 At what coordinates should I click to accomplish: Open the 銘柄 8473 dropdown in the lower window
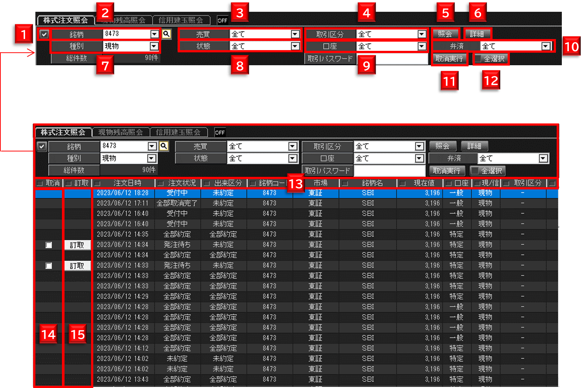pyautogui.click(x=152, y=146)
